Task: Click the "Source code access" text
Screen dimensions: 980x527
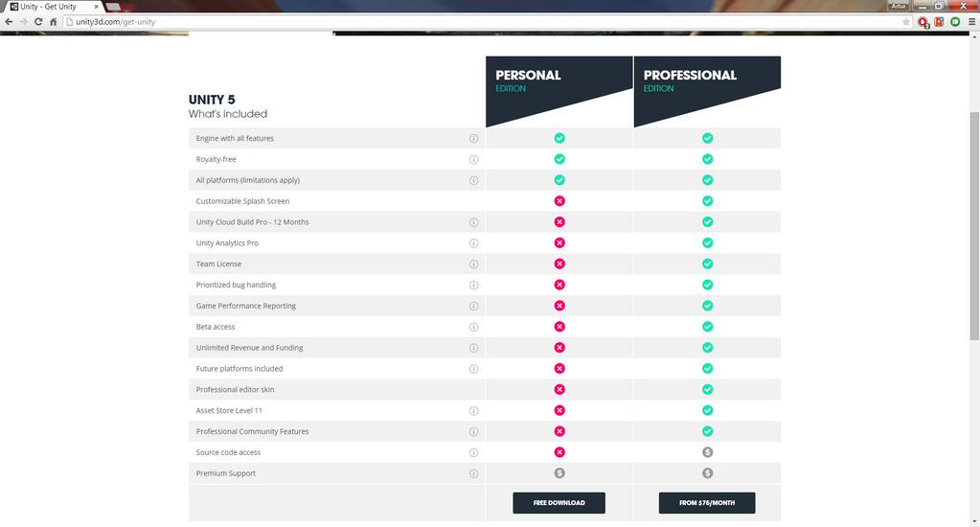Action: (228, 452)
